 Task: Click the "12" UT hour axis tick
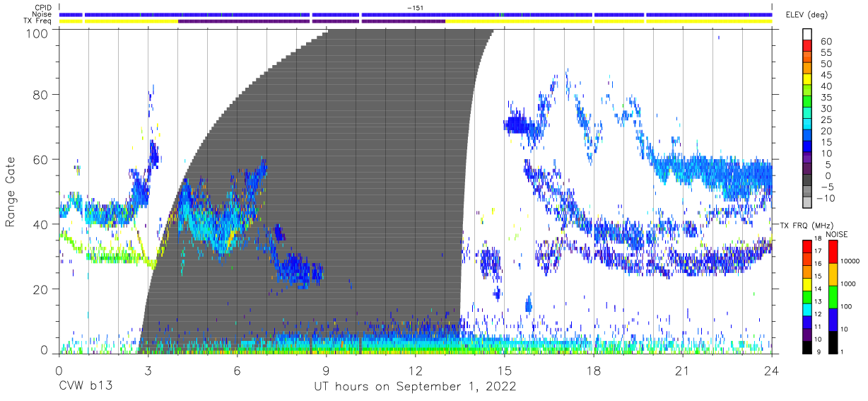click(416, 370)
